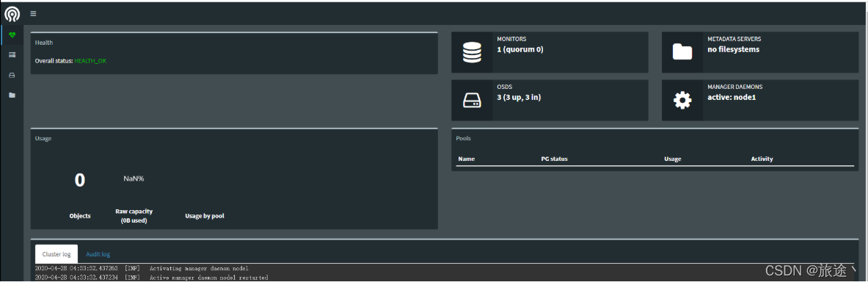Click "3 (3 up, 3 in)" OSDs value
This screenshot has width=868, height=285.
pos(519,97)
